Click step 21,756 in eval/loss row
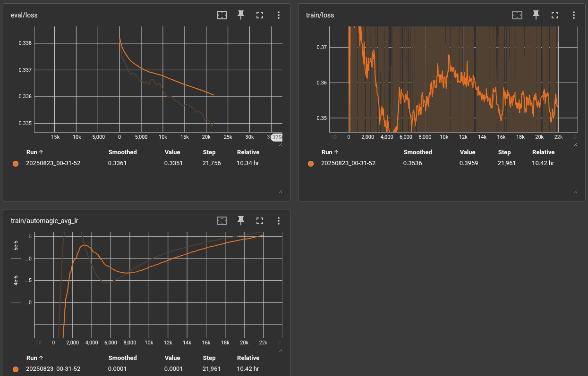Viewport: 588px width, 376px height. [212, 163]
